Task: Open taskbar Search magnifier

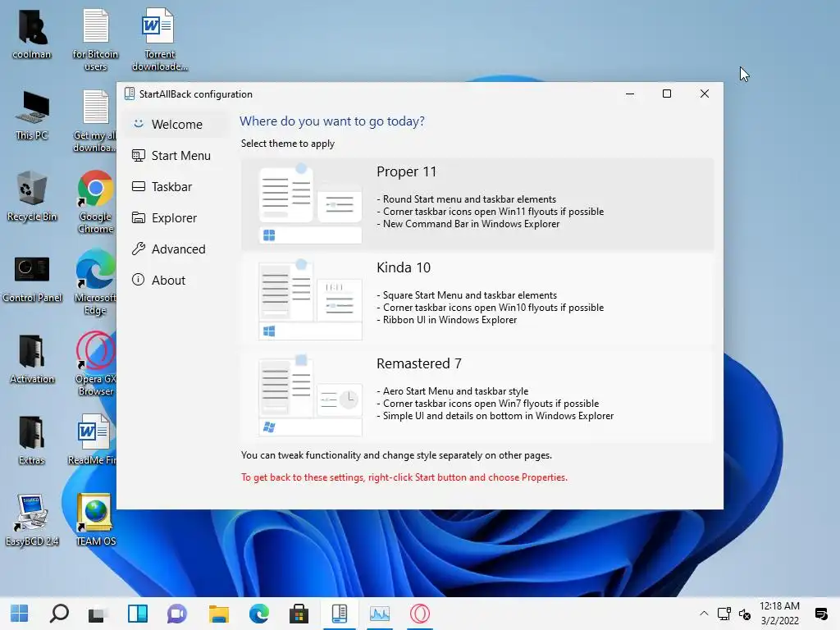Action: (59, 614)
